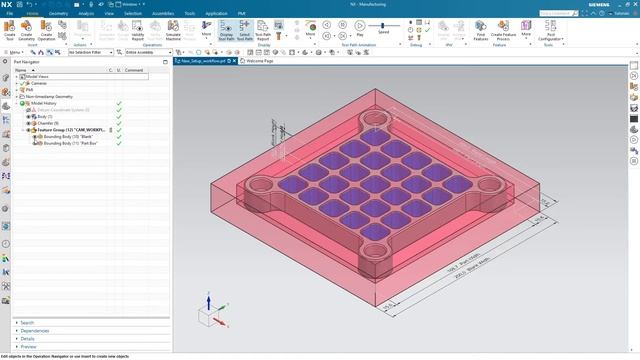Click the Create Tool icon
This screenshot has width=640, height=360.
click(x=9, y=30)
